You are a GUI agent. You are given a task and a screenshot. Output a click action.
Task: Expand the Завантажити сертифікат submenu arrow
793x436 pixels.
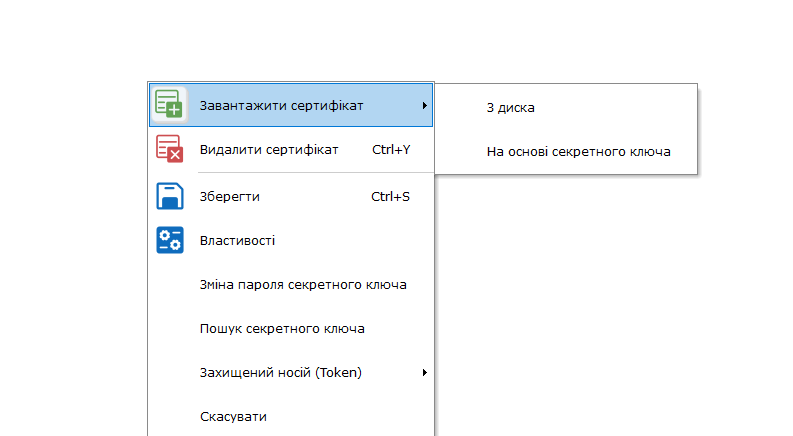click(x=425, y=105)
